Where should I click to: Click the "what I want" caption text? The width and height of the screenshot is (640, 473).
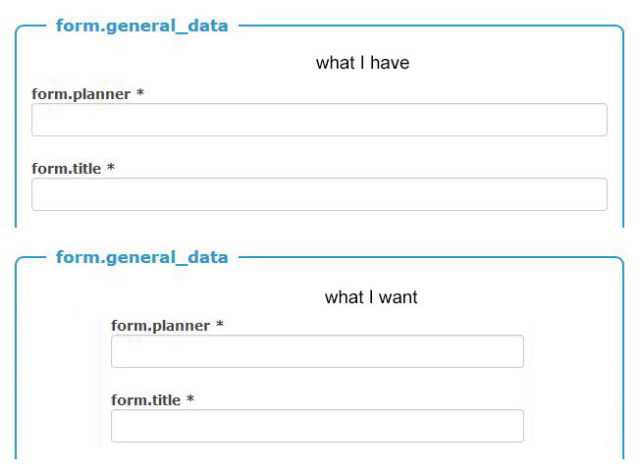pos(370,298)
